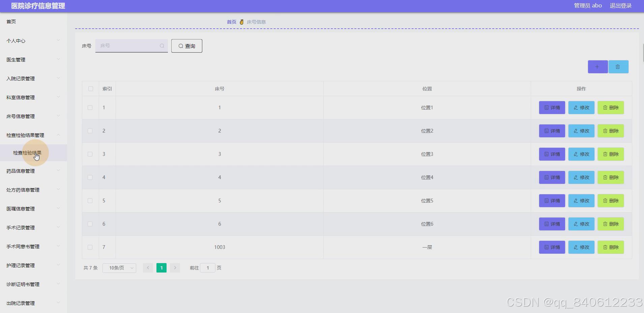This screenshot has height=313, width=644.
Task: Click 删除 for the row with 位置5
Action: [611, 201]
